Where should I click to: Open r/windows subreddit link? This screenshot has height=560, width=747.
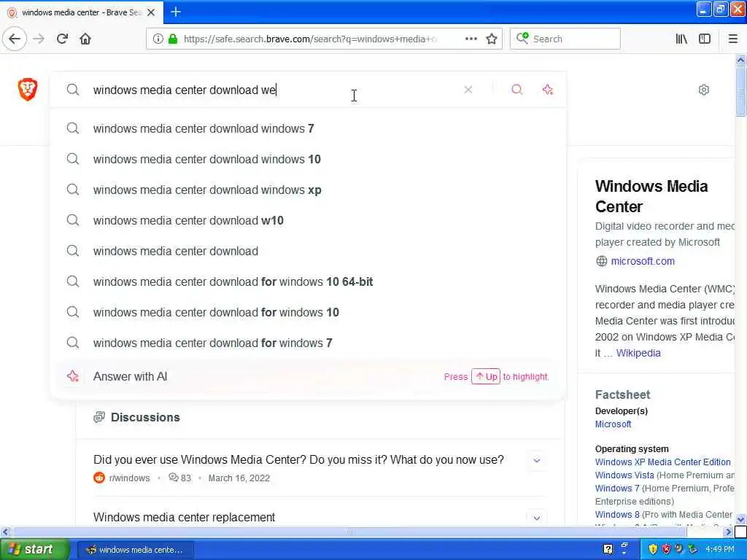pyautogui.click(x=129, y=478)
